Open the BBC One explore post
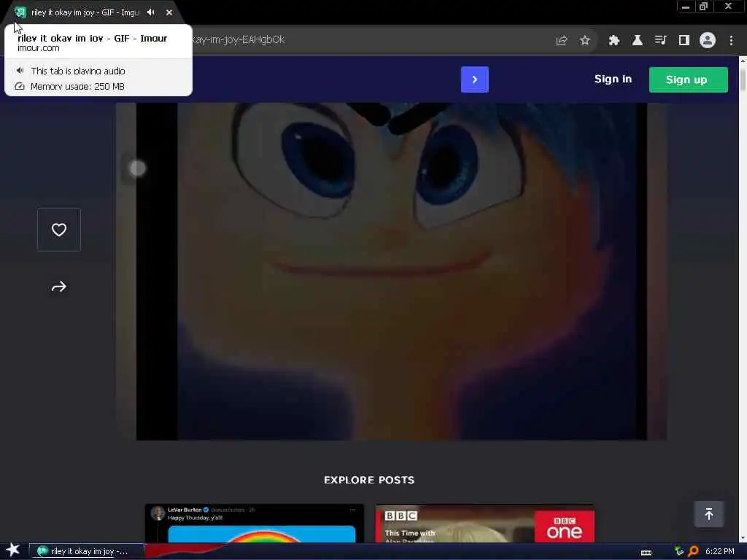The image size is (747, 560). [485, 523]
